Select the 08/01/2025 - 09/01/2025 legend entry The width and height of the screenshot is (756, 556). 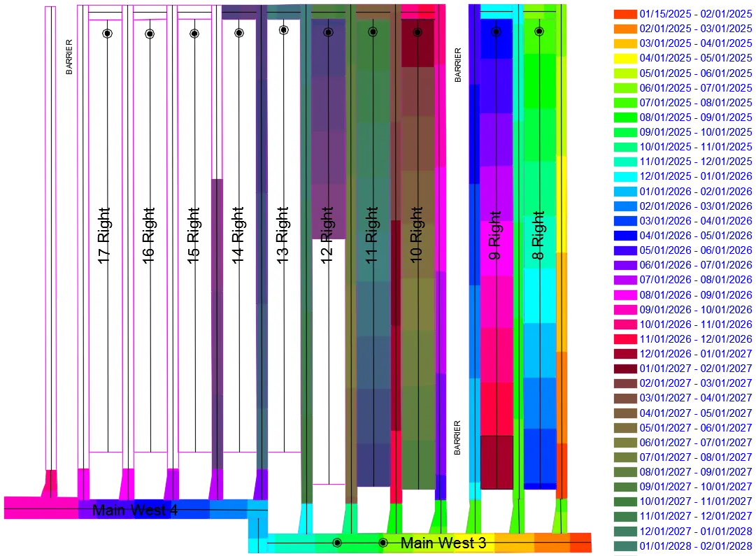671,118
